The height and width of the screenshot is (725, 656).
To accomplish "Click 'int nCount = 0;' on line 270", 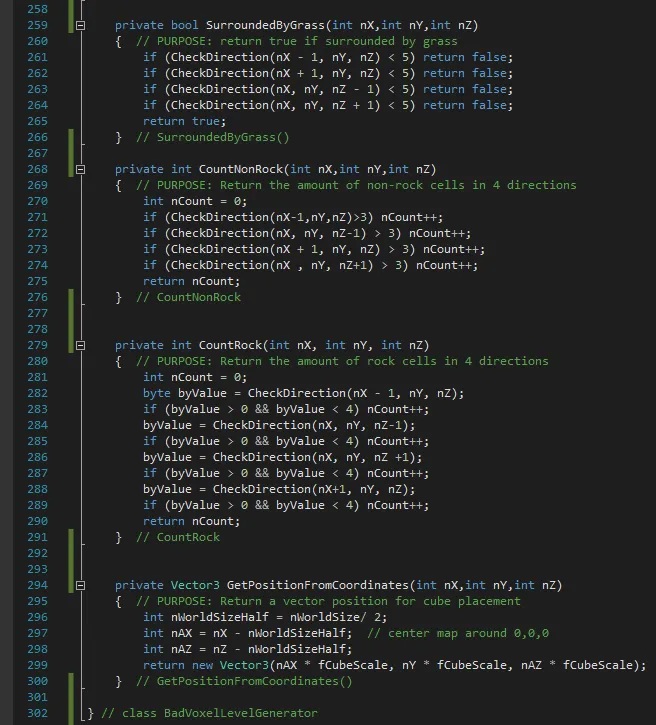I will pyautogui.click(x=195, y=201).
